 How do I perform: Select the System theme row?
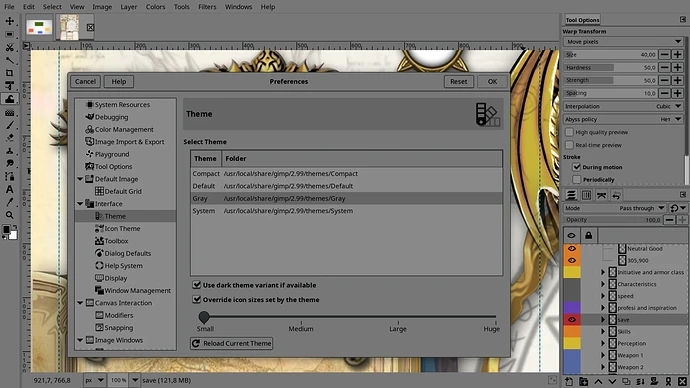(x=346, y=211)
